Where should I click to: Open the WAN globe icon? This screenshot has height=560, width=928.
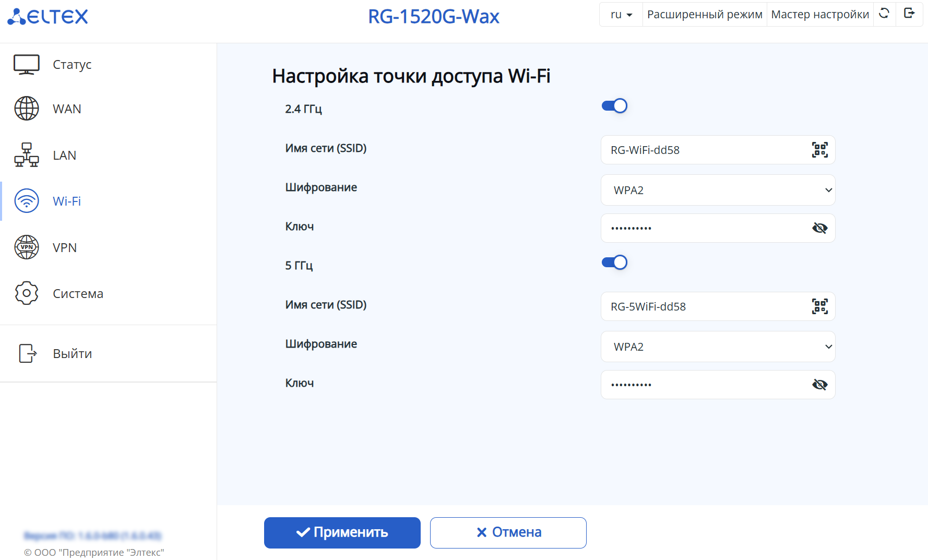click(27, 109)
